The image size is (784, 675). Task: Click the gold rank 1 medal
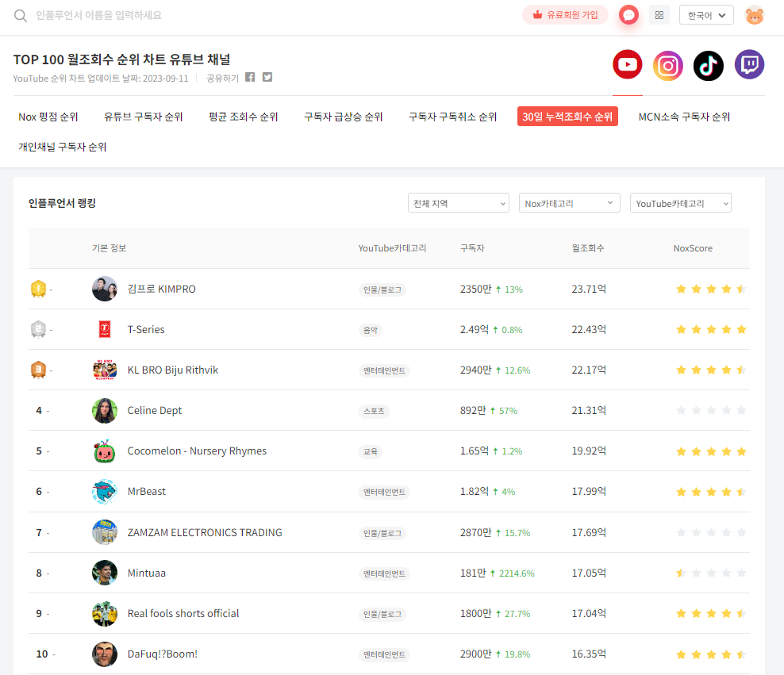[x=39, y=289]
